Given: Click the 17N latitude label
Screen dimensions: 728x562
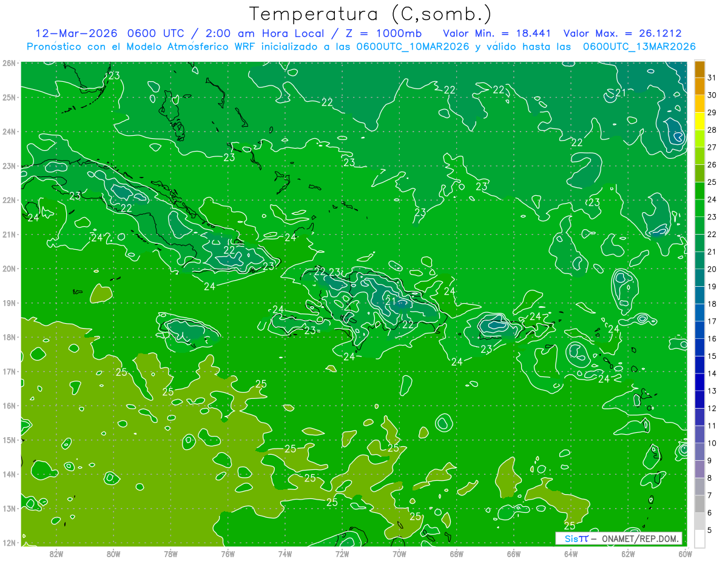Looking at the screenshot, I should coord(8,372).
